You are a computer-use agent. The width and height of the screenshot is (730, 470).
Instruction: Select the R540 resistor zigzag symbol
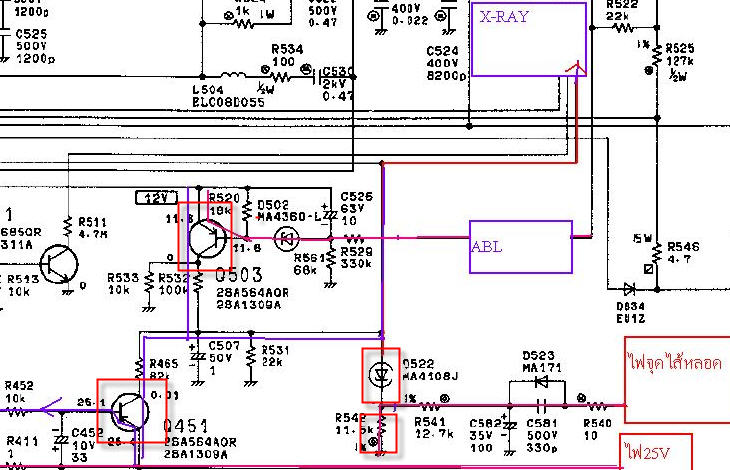(x=597, y=407)
